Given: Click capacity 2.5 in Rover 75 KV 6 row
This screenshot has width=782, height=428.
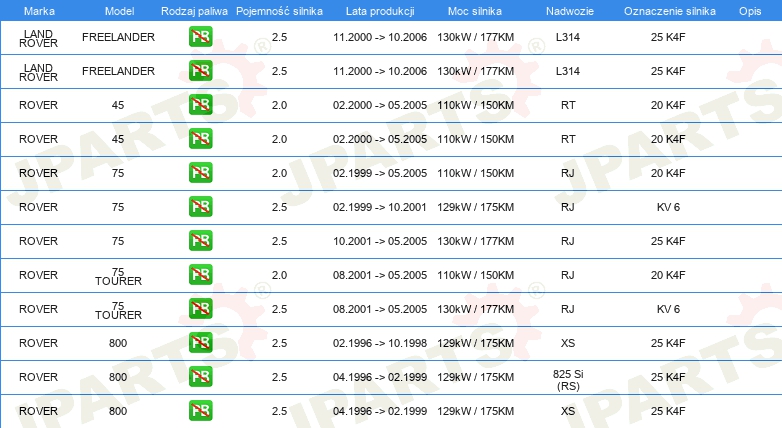Looking at the screenshot, I should (279, 207).
